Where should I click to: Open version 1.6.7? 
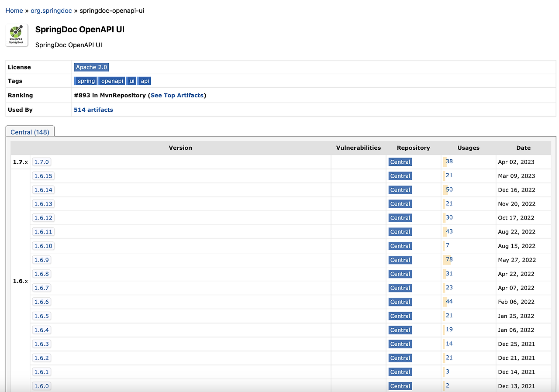[42, 288]
